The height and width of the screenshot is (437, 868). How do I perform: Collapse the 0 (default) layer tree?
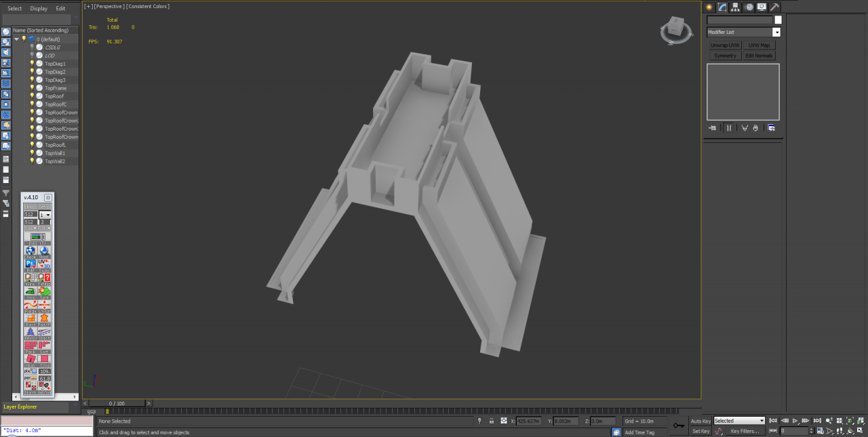point(16,39)
